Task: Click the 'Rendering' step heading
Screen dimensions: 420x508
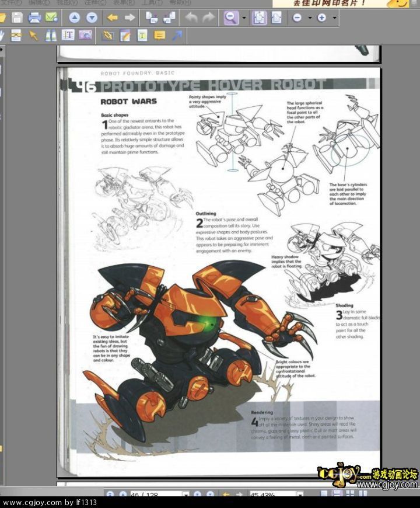Action: (262, 412)
